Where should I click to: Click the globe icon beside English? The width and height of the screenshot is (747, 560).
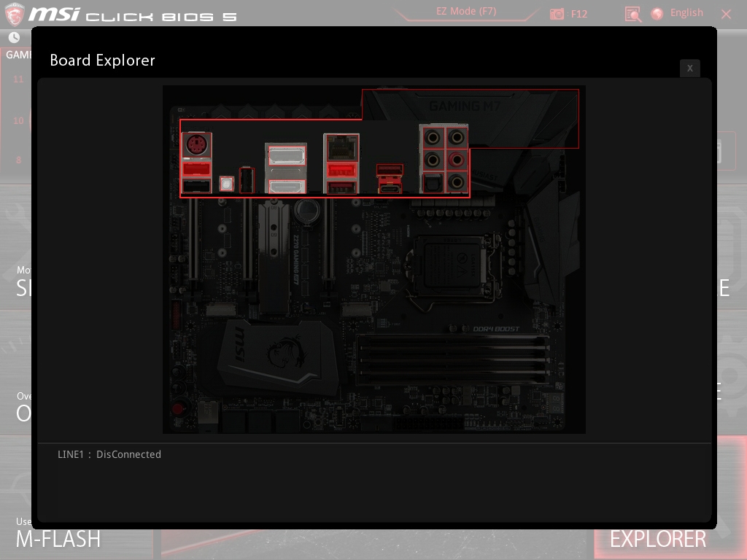(657, 13)
